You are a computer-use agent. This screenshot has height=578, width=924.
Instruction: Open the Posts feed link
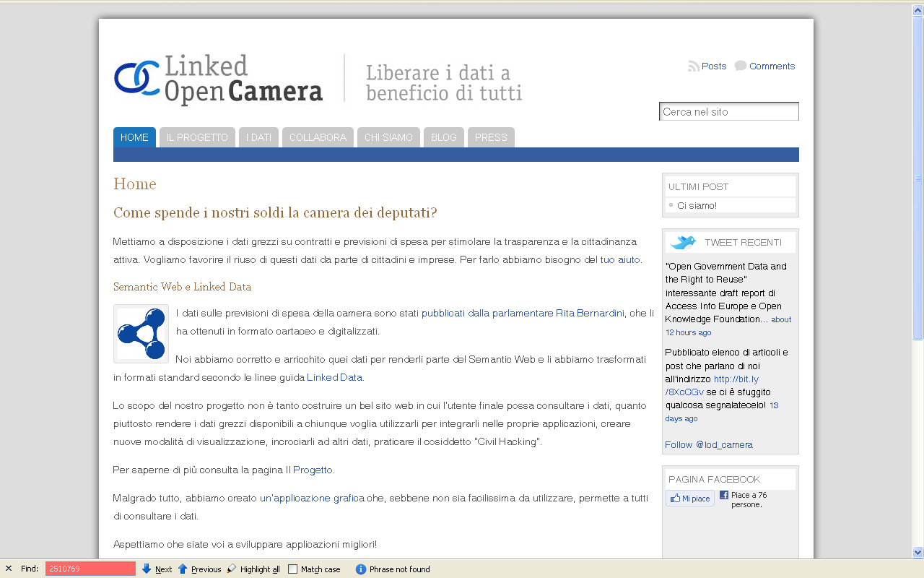714,66
